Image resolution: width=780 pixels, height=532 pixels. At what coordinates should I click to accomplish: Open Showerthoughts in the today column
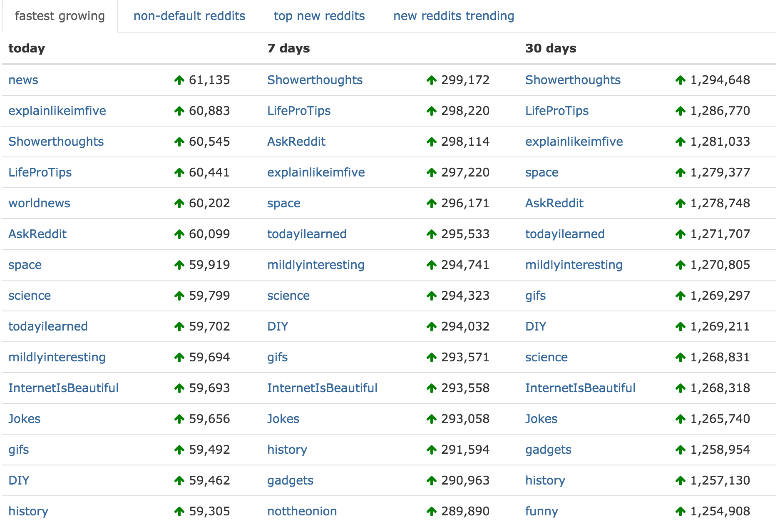(x=56, y=142)
